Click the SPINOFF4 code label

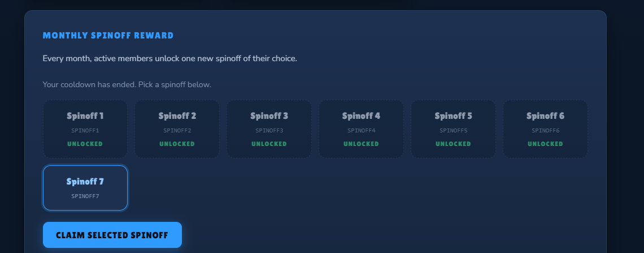tap(362, 130)
